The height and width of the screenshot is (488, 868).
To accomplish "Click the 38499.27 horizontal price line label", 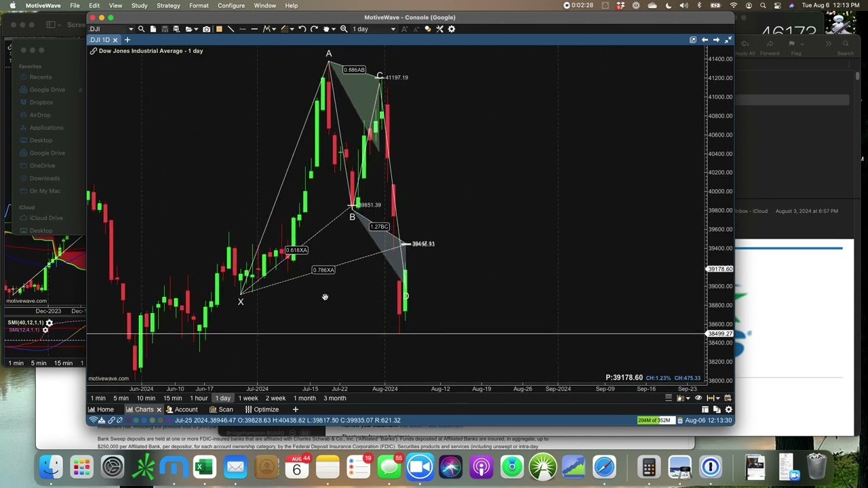I will 719,333.
